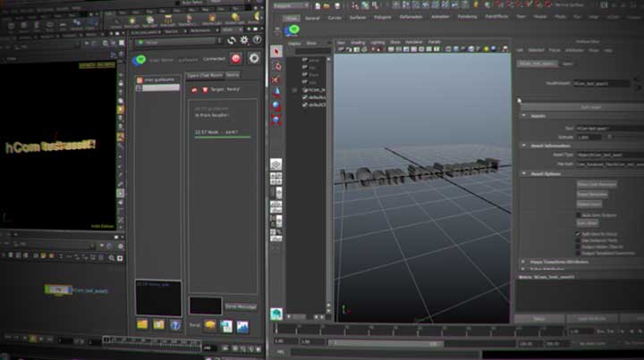Select the hCom_test_asset1 attribute editor tab

pyautogui.click(x=537, y=64)
